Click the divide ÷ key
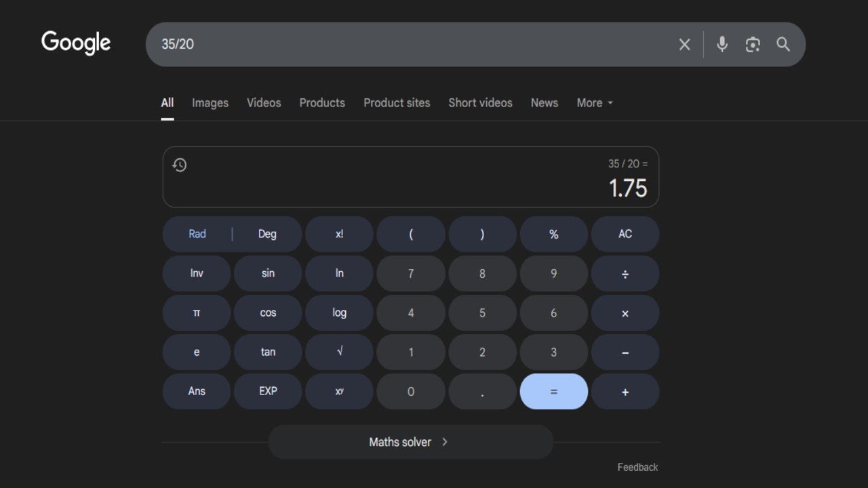The height and width of the screenshot is (488, 868). tap(625, 273)
